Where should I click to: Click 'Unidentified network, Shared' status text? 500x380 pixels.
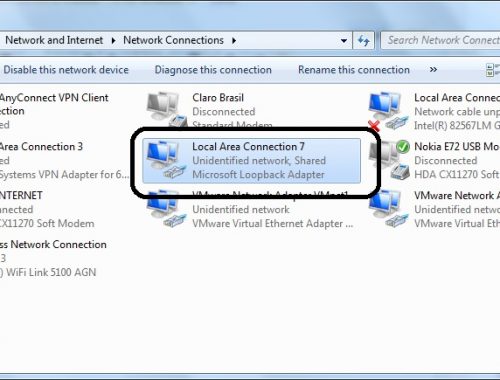point(259,160)
